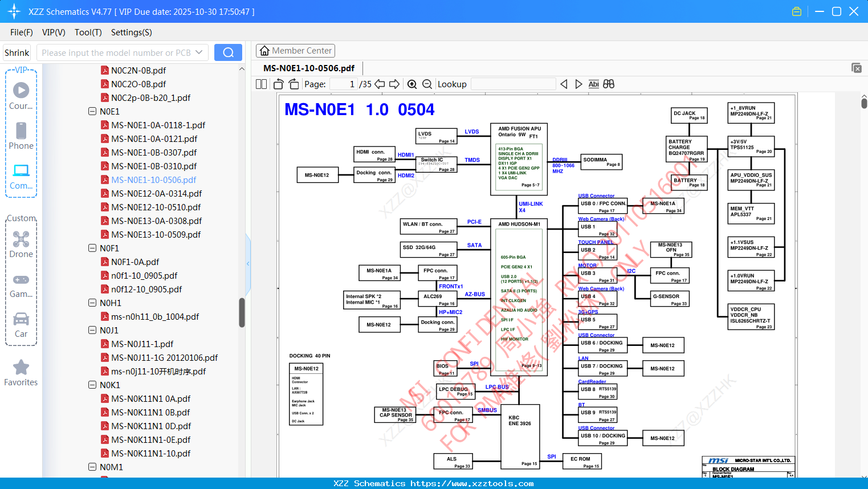Open N0C2O-0B.pdf

(138, 84)
